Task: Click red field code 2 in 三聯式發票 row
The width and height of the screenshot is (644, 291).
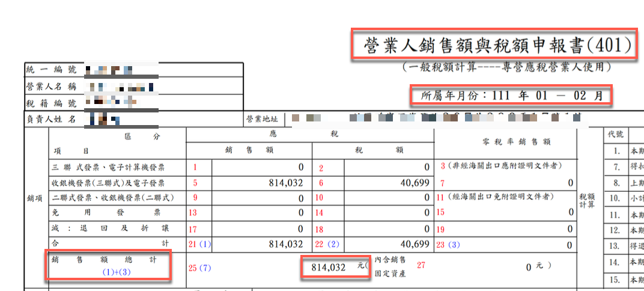Action: tap(321, 168)
